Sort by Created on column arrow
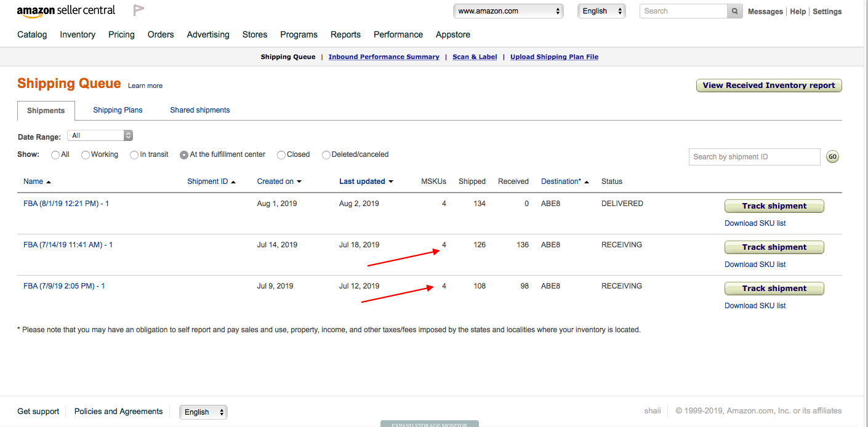 click(x=299, y=182)
